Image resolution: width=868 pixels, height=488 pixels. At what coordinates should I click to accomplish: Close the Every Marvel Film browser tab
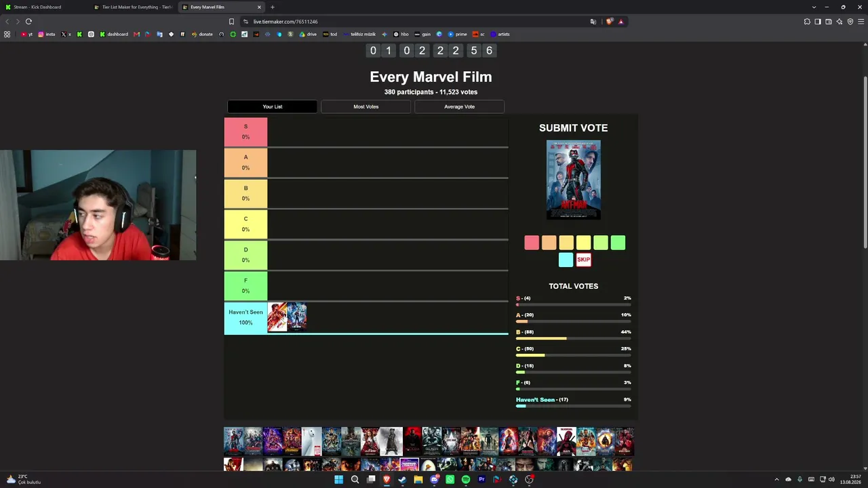point(259,7)
